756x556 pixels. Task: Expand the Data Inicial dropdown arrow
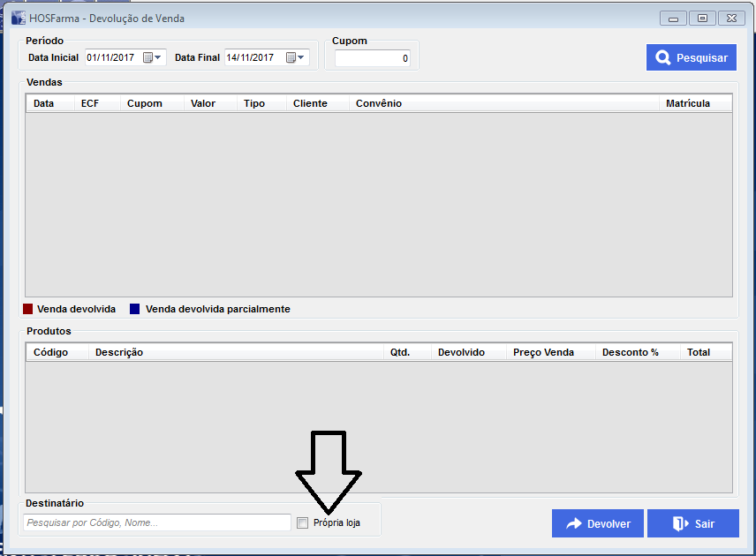coord(159,57)
